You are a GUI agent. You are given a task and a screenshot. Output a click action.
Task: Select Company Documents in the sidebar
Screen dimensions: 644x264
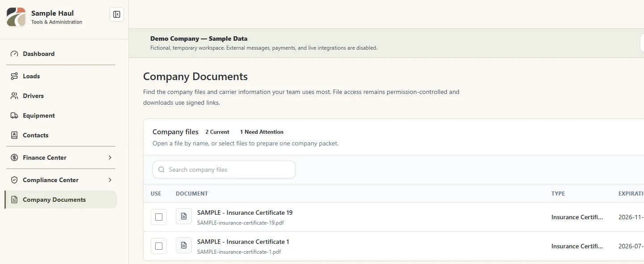coord(61,200)
